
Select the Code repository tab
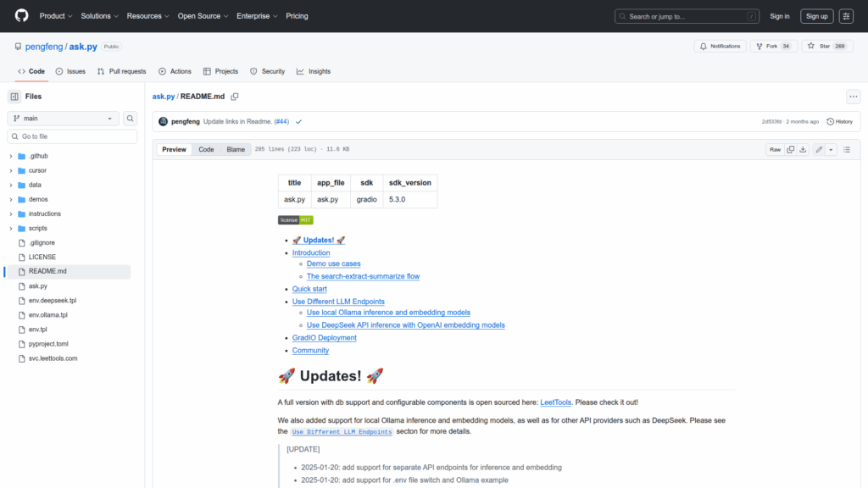point(31,71)
